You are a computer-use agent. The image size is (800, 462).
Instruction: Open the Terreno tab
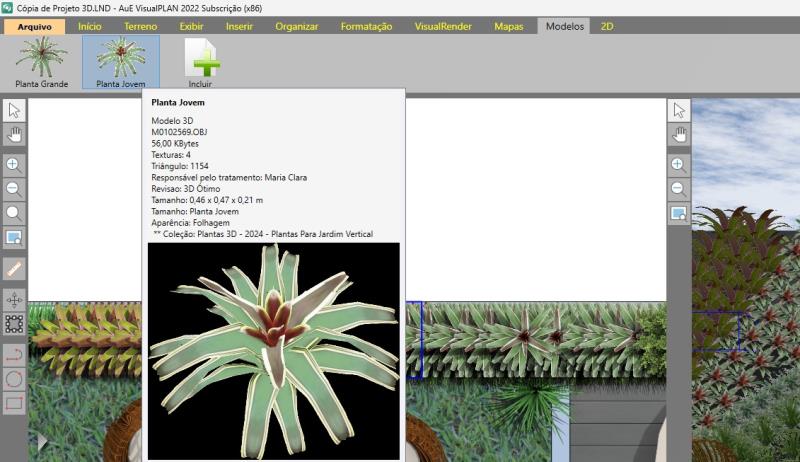click(x=140, y=27)
